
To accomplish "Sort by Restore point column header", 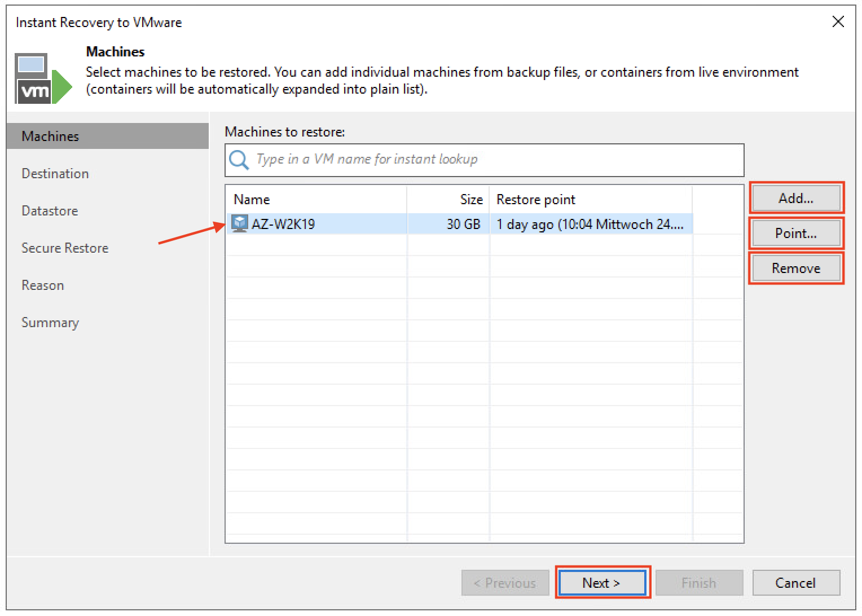I will [591, 199].
